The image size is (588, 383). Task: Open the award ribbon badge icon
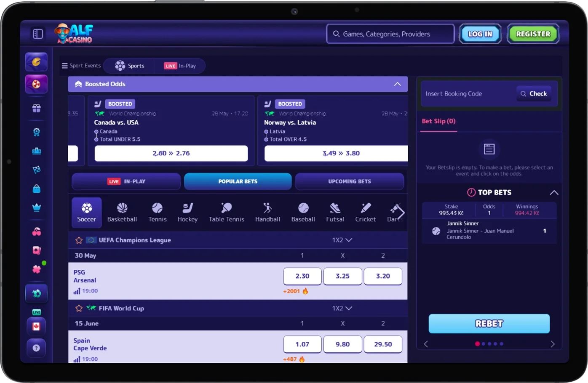[x=37, y=132]
